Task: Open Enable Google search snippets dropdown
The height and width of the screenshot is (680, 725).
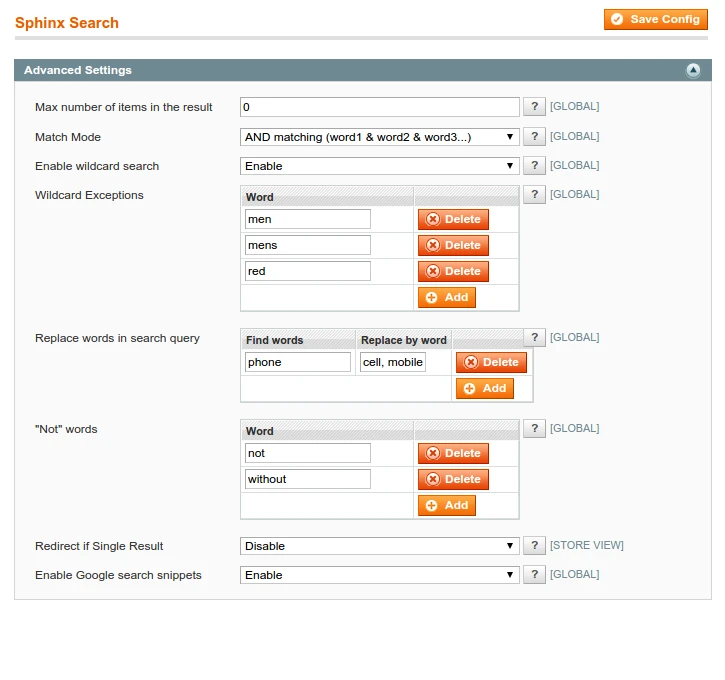Action: [379, 575]
